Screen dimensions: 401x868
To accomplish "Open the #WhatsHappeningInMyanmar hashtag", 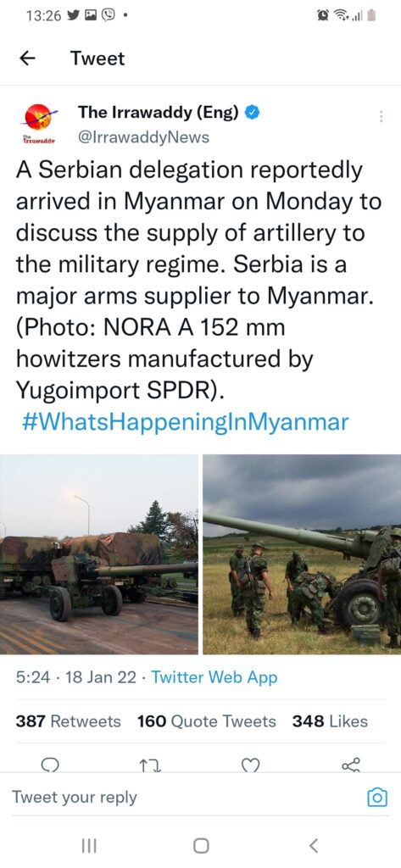I will pyautogui.click(x=185, y=421).
